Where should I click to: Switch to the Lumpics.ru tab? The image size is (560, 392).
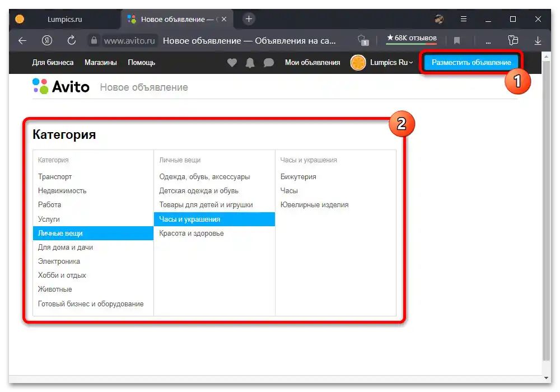coord(65,19)
